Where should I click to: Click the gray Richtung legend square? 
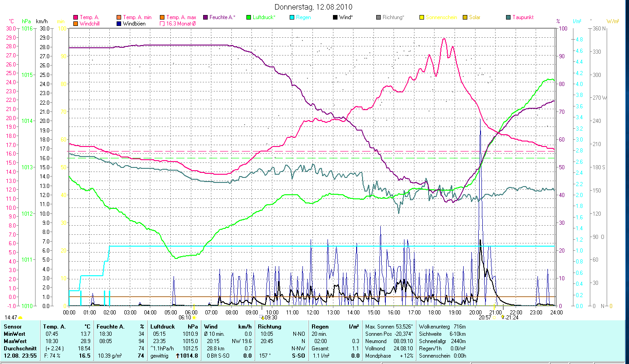click(378, 18)
